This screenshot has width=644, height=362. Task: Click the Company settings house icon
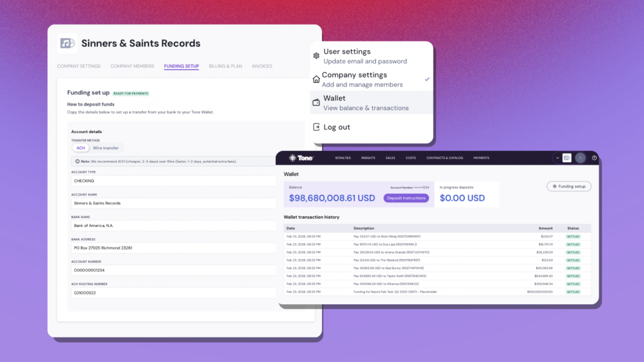316,79
